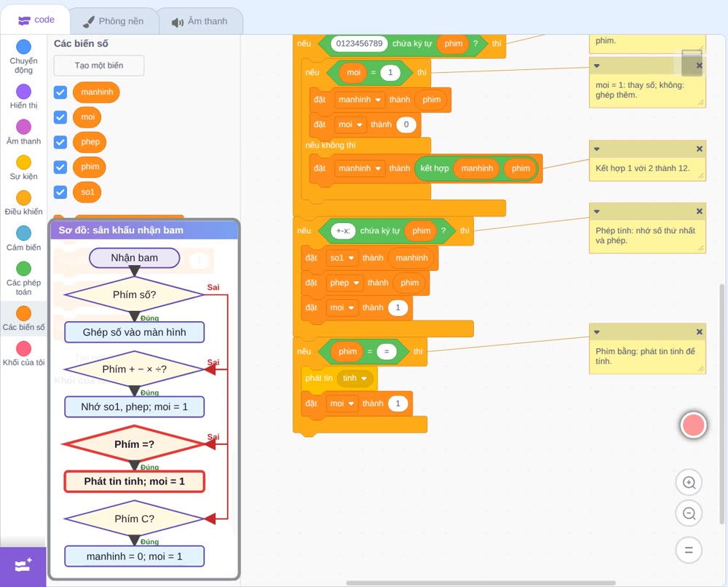
Task: Select the Các phép toán category
Action: click(24, 269)
